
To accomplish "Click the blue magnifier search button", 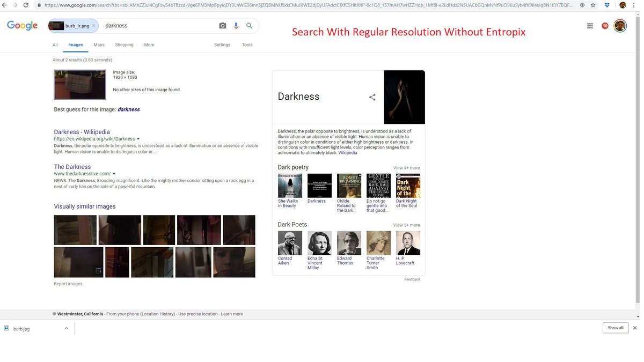I will pos(250,25).
